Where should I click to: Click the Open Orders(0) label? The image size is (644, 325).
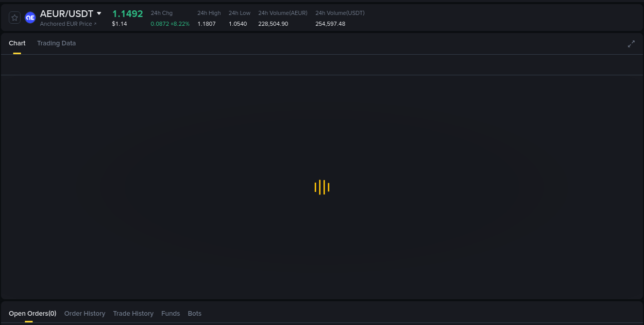tap(32, 313)
